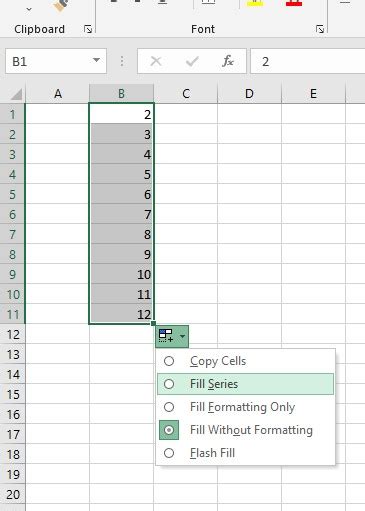
Task: Select row 15 header
Action: (12, 394)
